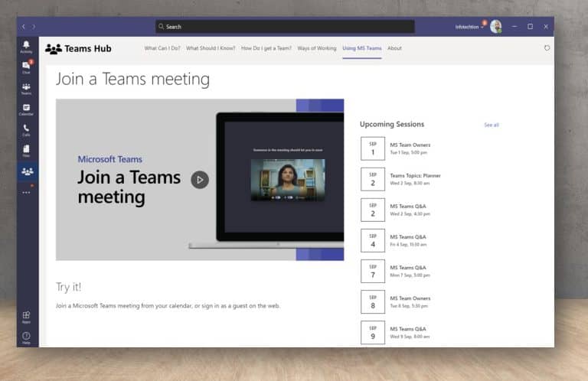This screenshot has width=588, height=381.
Task: Click the laptop video preview thumbnail
Action: [288, 180]
